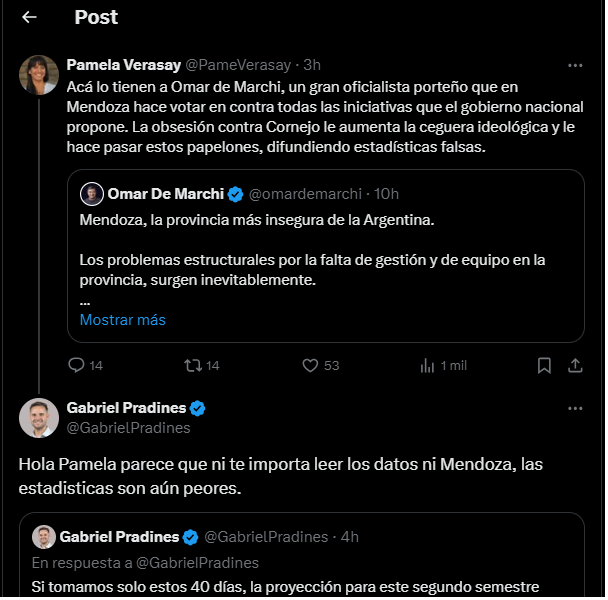Expand quoted post with Mostrar más
The image size is (608, 600).
click(x=123, y=320)
